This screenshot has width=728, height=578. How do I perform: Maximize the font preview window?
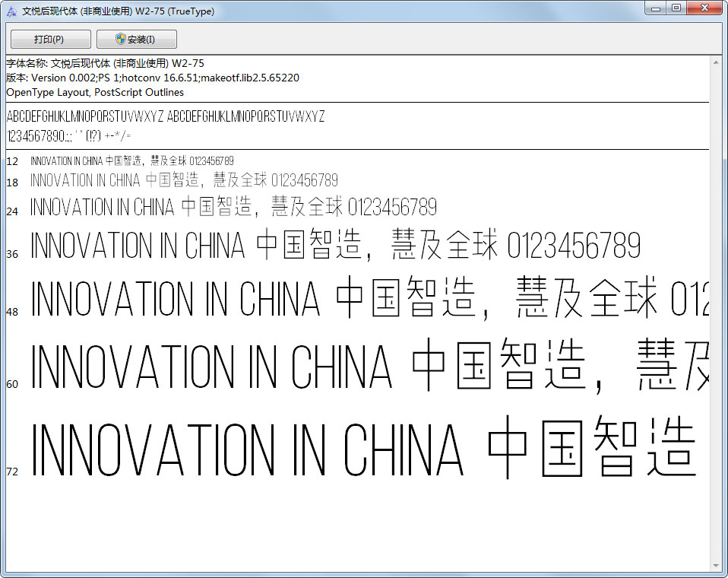tap(676, 8)
